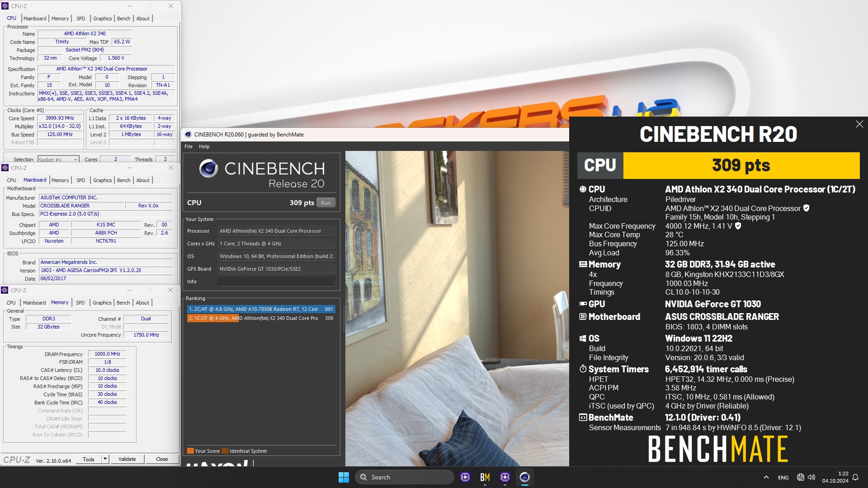The image size is (868, 488).
Task: Click Max Core Frequency verified shield
Action: point(738,225)
